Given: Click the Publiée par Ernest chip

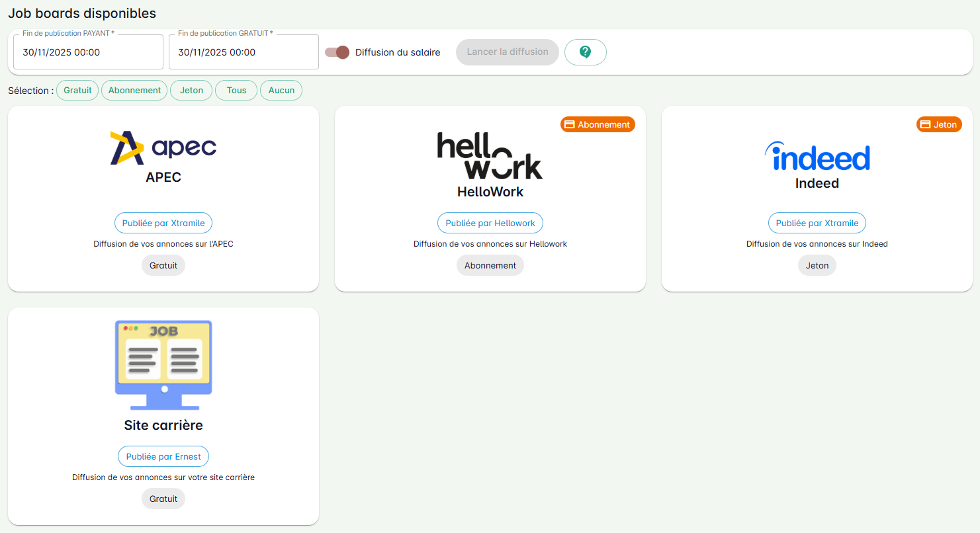Looking at the screenshot, I should click(x=163, y=456).
